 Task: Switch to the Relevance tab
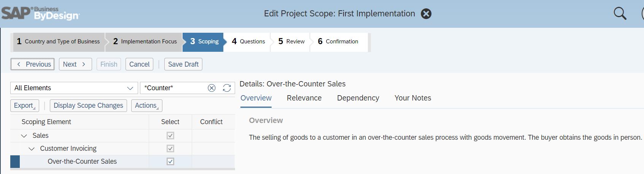(304, 98)
